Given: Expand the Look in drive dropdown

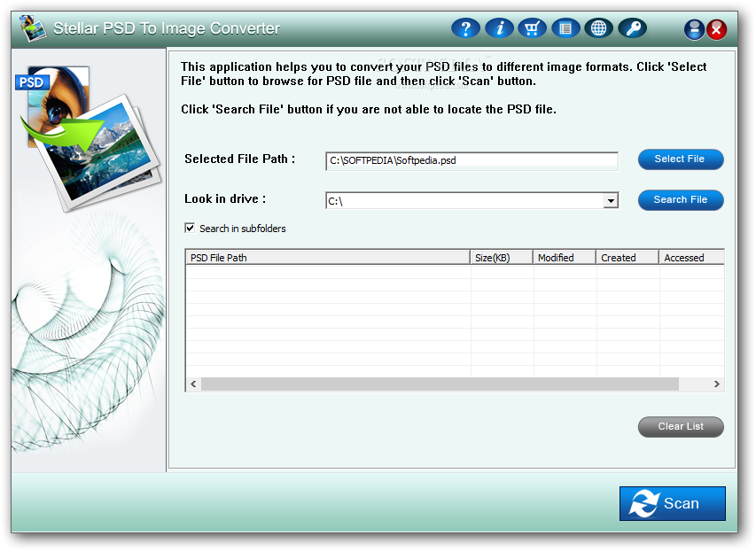Looking at the screenshot, I should tap(611, 200).
